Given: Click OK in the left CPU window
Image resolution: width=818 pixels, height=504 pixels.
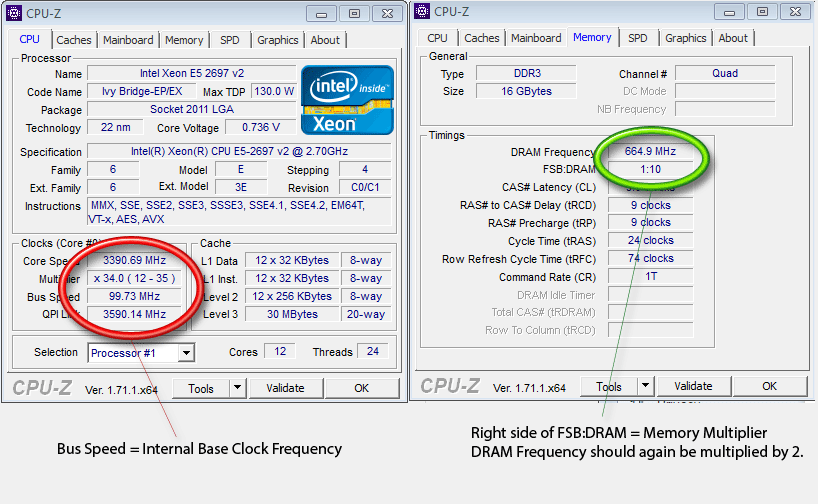Looking at the screenshot, I should coord(362,388).
